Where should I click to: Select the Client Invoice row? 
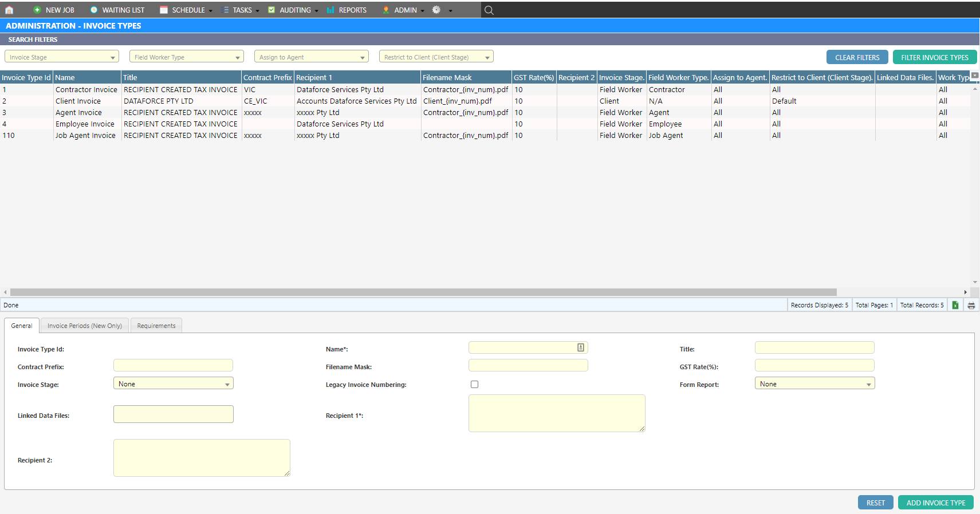coord(485,101)
